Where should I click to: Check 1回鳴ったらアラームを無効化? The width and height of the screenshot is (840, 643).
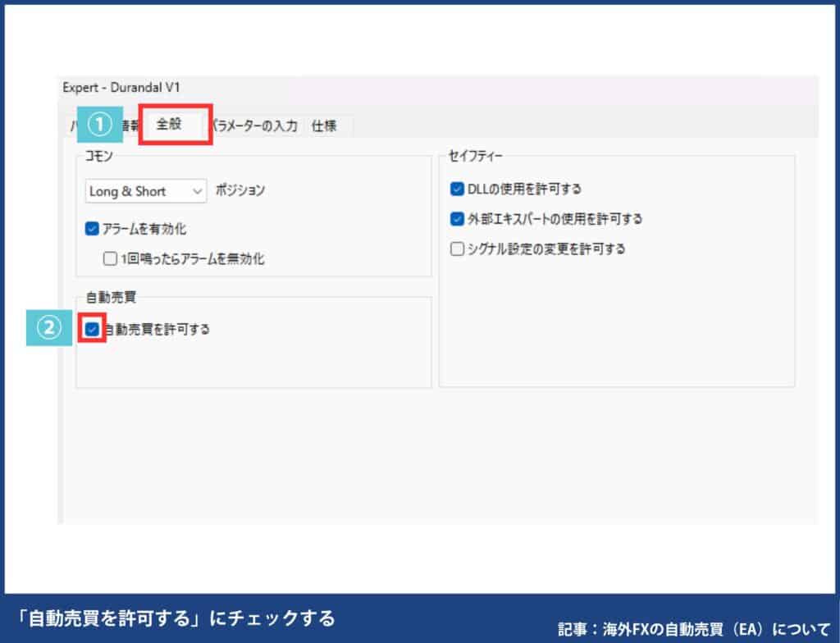point(109,258)
